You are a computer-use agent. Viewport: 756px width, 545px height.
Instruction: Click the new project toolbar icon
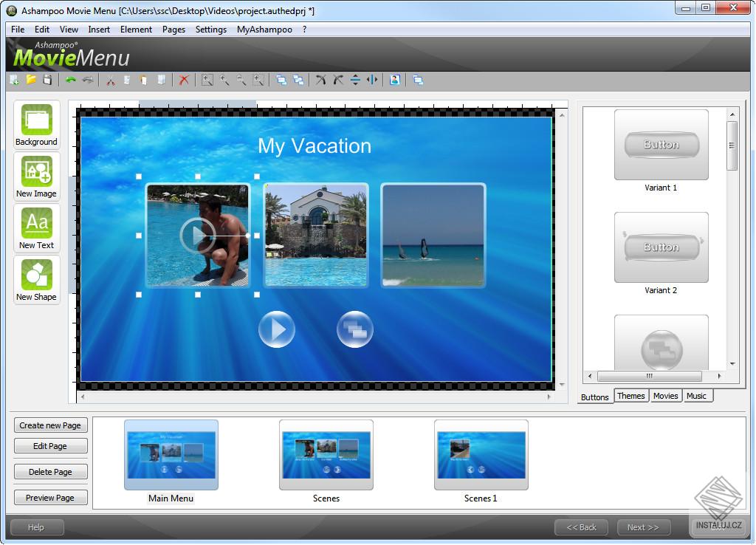(15, 80)
